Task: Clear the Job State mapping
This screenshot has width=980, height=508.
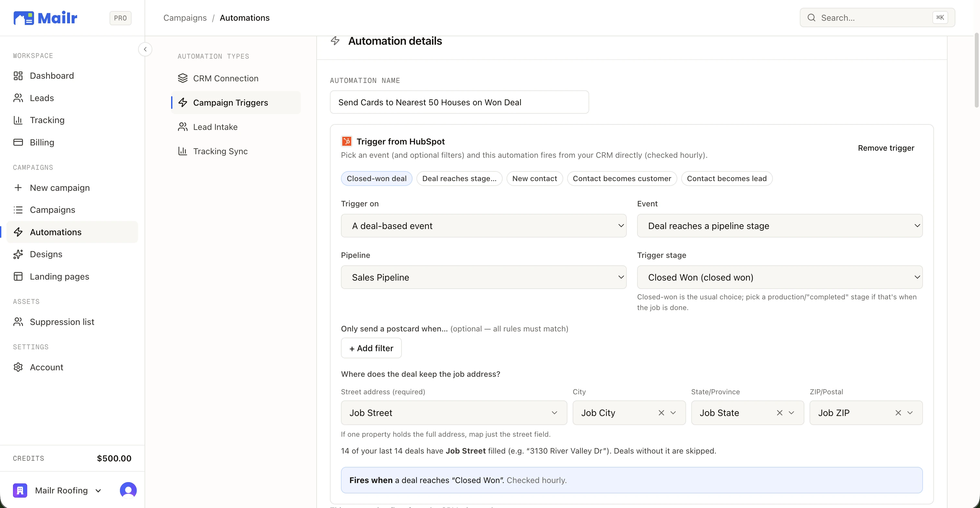Action: (779, 413)
